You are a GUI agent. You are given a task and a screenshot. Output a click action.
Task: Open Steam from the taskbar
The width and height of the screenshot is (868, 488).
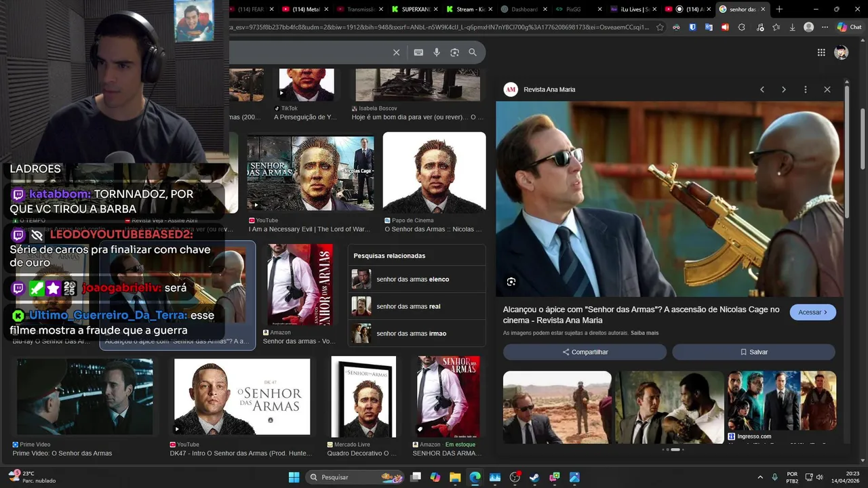(534, 477)
